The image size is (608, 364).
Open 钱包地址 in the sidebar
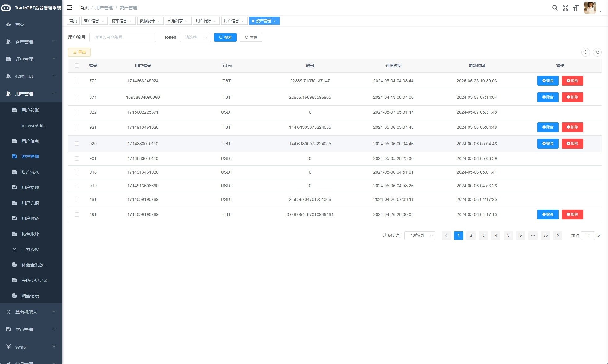[x=30, y=234]
